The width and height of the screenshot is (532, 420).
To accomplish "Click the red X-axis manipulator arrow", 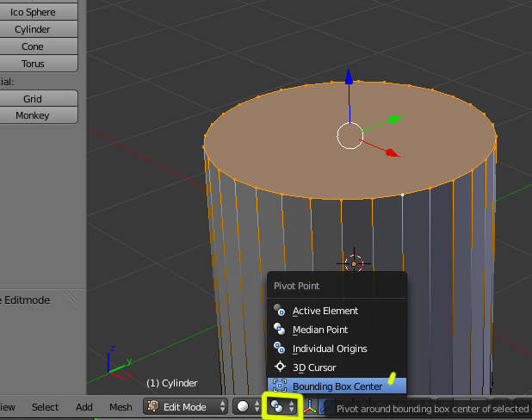I will point(393,153).
